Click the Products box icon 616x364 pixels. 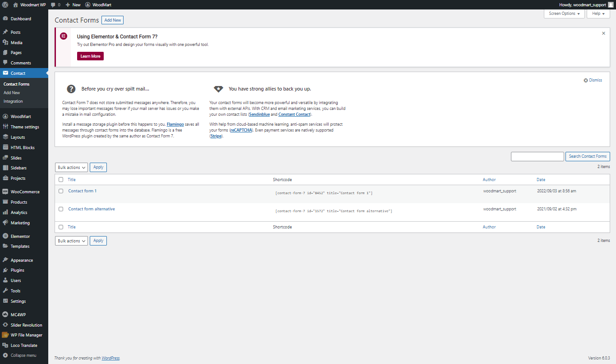pyautogui.click(x=5, y=202)
